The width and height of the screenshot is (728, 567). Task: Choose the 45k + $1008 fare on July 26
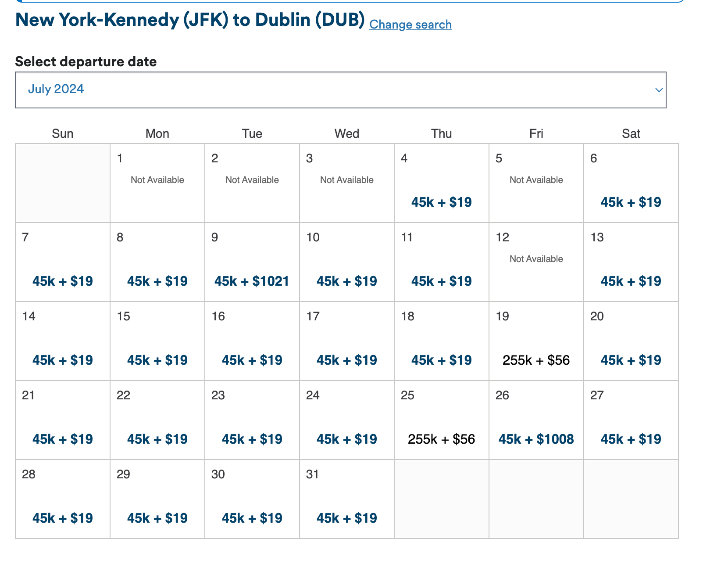[536, 438]
